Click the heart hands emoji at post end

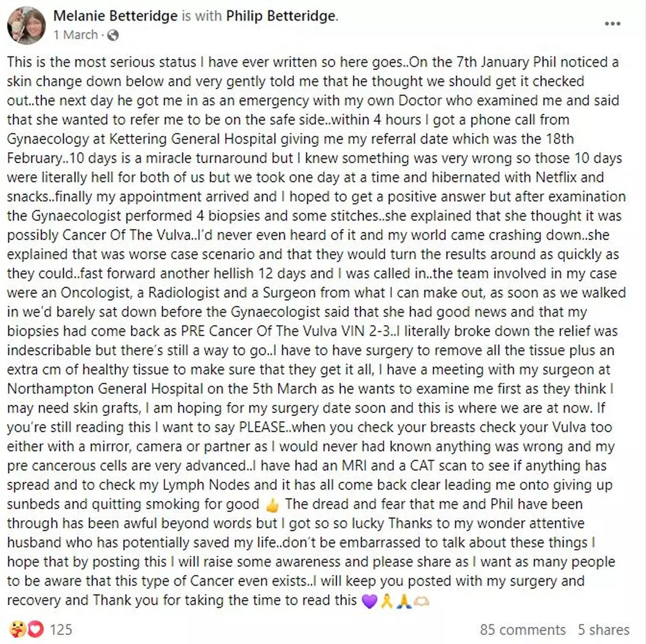(x=421, y=601)
